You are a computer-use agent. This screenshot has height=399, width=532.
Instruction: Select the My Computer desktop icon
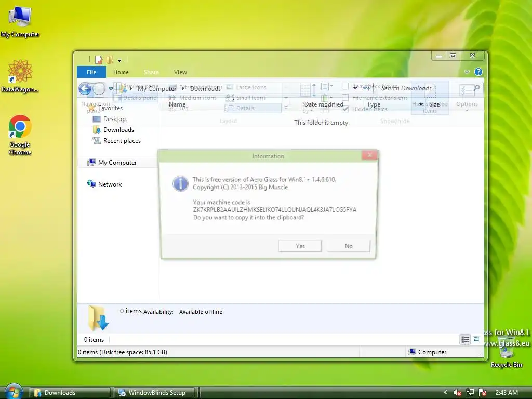tap(20, 22)
